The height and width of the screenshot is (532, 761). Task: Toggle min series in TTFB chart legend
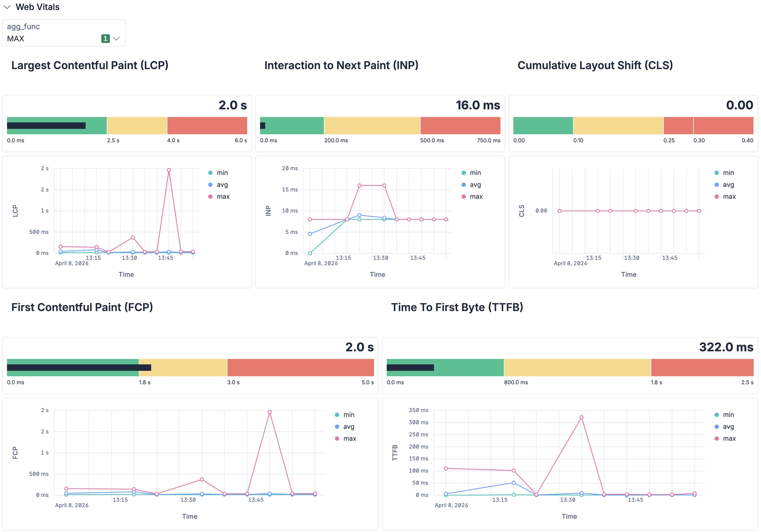724,415
